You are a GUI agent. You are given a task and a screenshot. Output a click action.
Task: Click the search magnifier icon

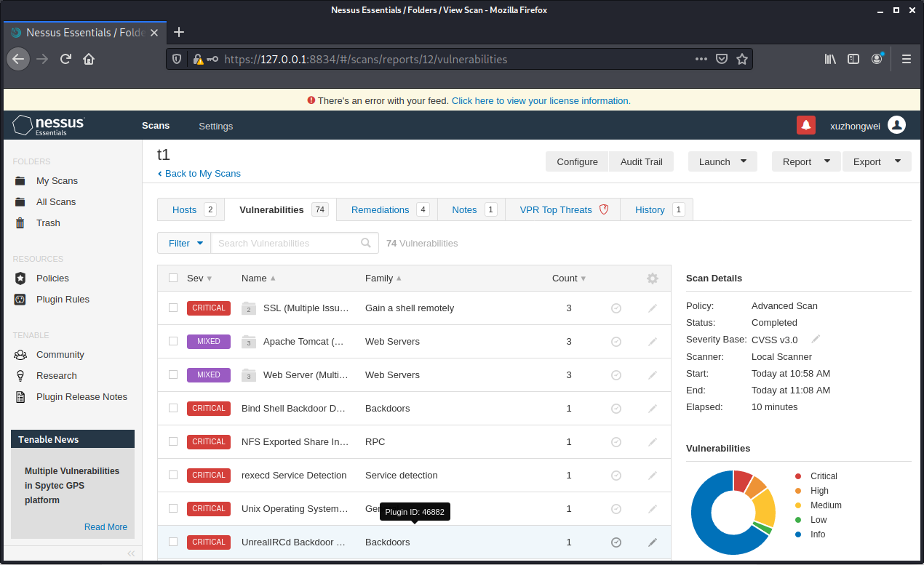click(366, 243)
